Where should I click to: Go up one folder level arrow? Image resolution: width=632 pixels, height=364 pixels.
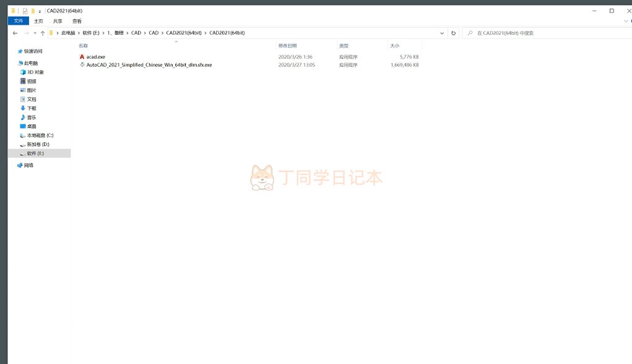coord(43,33)
